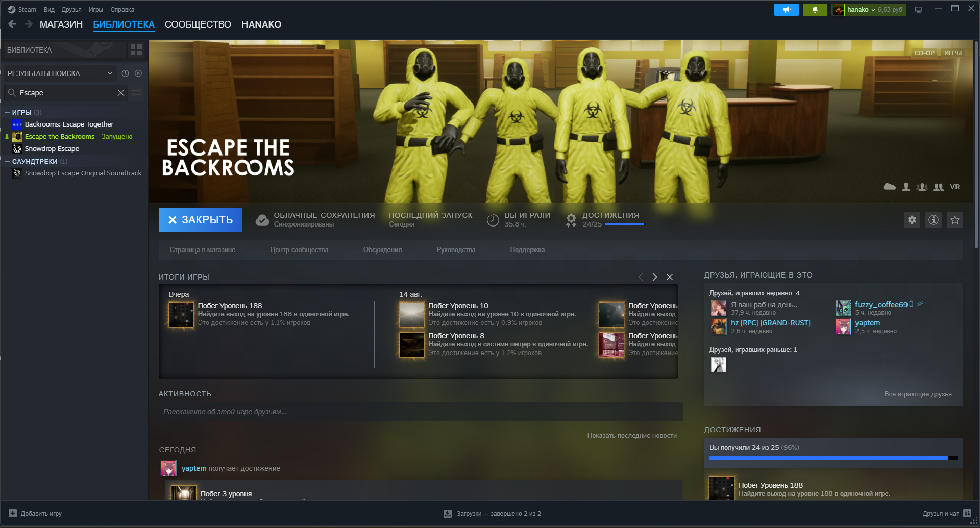Switch to the СООБЩЕСТВО tab
The width and height of the screenshot is (980, 528).
point(198,24)
